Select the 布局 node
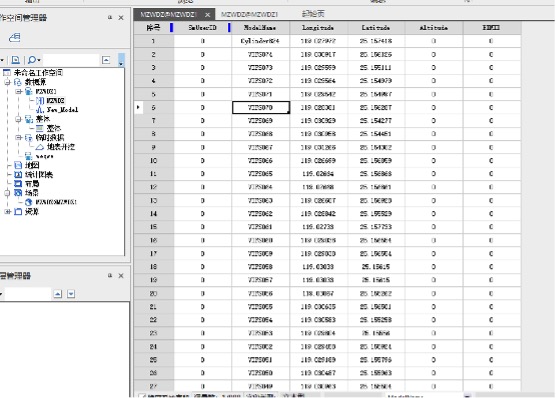The width and height of the screenshot is (556, 398). click(x=32, y=184)
